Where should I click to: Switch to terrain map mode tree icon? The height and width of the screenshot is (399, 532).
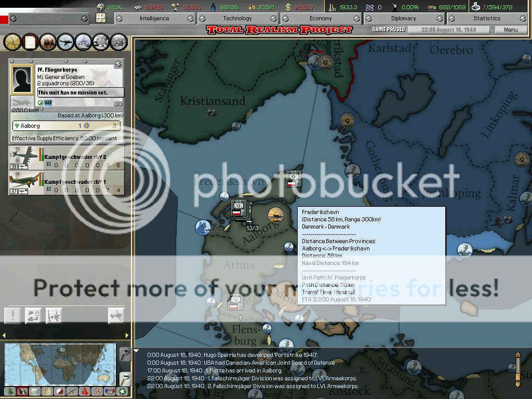(x=10, y=392)
